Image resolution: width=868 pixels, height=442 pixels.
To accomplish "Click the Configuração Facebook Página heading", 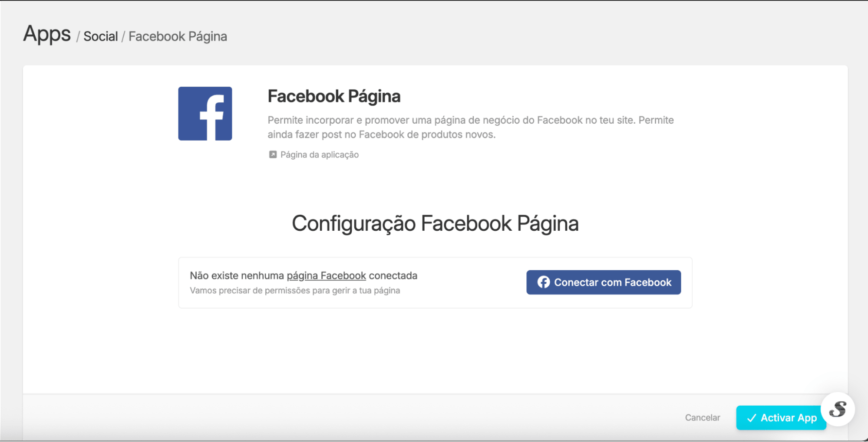I will (x=435, y=224).
